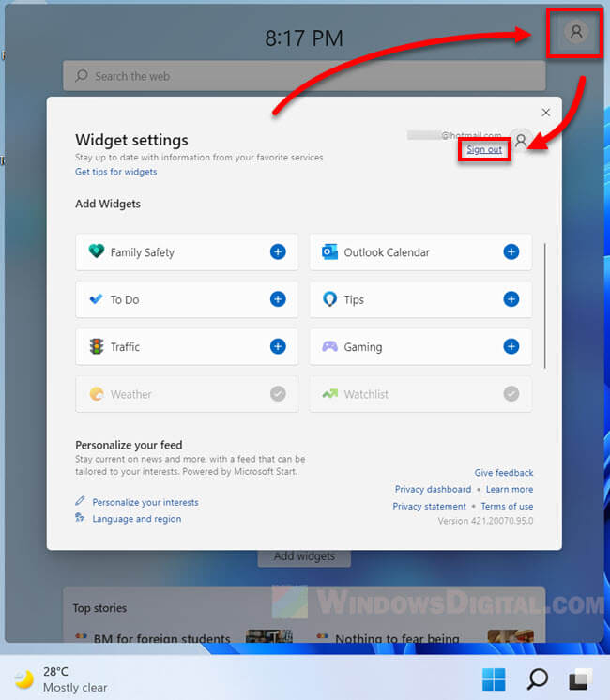Click the widget list scrollbar
This screenshot has width=610, height=700.
[x=545, y=306]
